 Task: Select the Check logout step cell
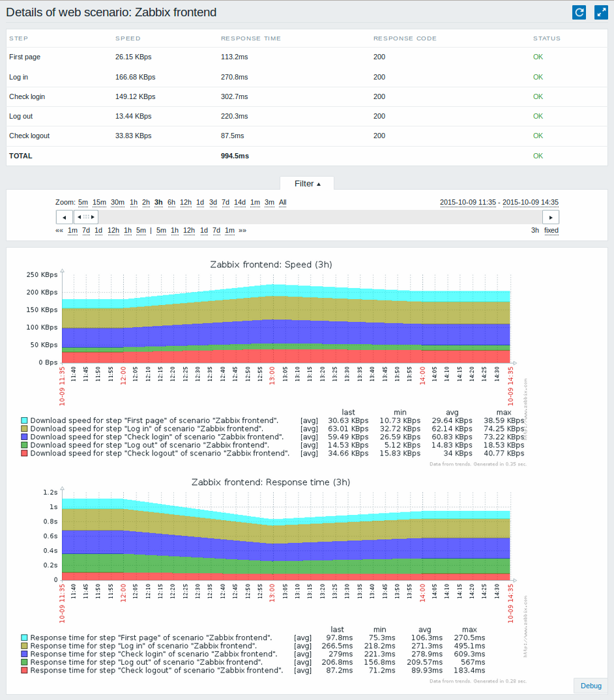[x=29, y=136]
